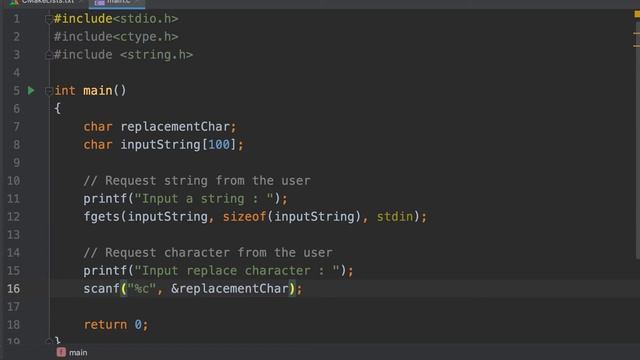This screenshot has height=360, width=640.
Task: Place cursor on #include<ctype.h>
Action: (116, 37)
